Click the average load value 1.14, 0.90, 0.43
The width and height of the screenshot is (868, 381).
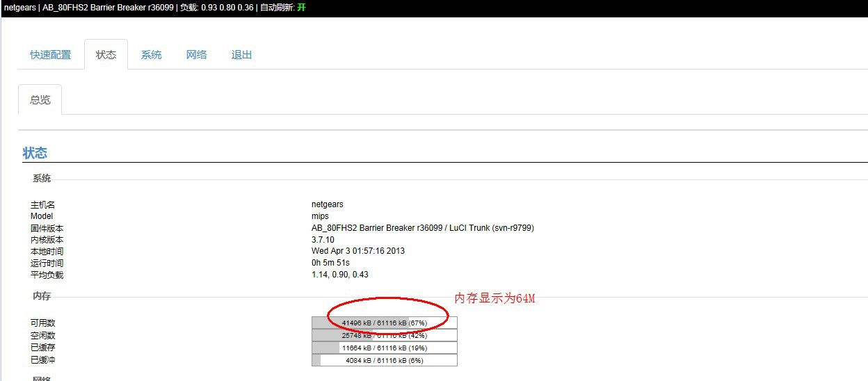pyautogui.click(x=339, y=275)
